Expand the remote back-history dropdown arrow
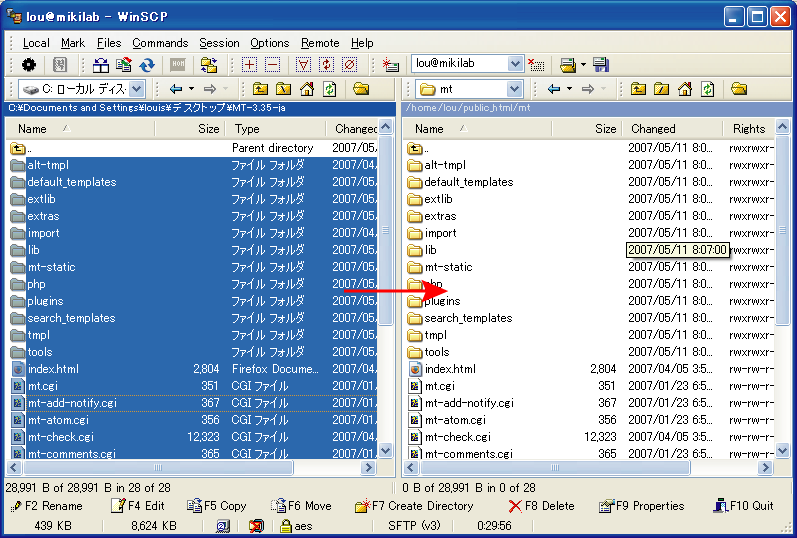The height and width of the screenshot is (538, 797). tap(570, 89)
